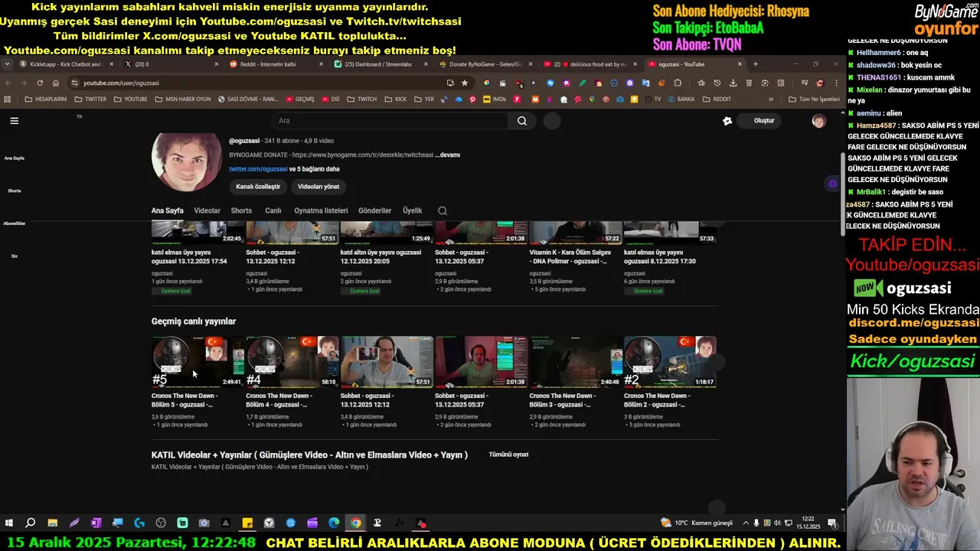The image size is (980, 551).
Task: Open the tab search dropdown arrow
Action: [8, 64]
